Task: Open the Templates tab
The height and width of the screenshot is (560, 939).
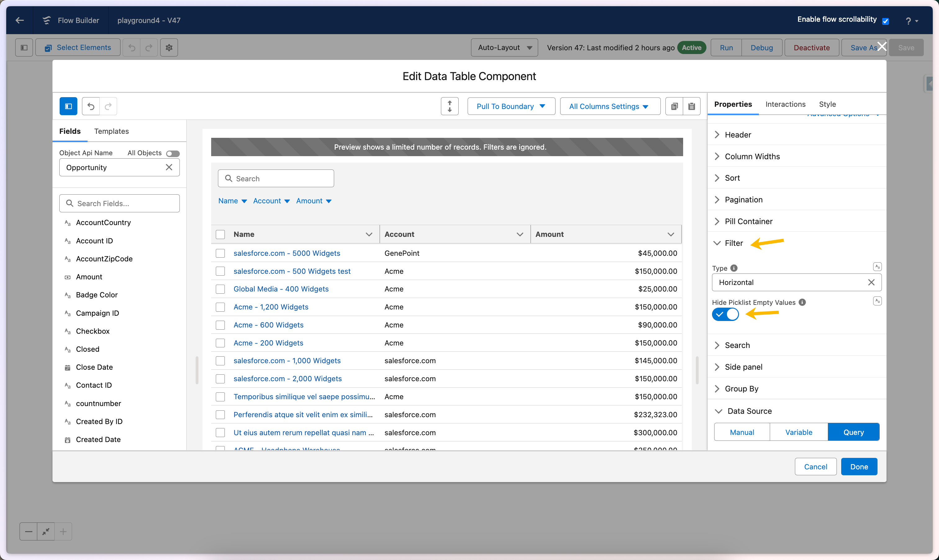Action: click(x=111, y=131)
